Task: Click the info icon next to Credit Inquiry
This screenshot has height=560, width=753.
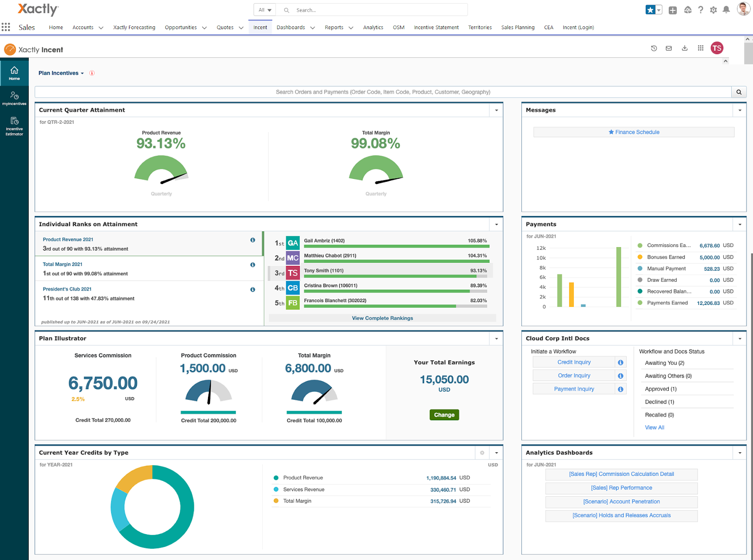Action: click(620, 362)
